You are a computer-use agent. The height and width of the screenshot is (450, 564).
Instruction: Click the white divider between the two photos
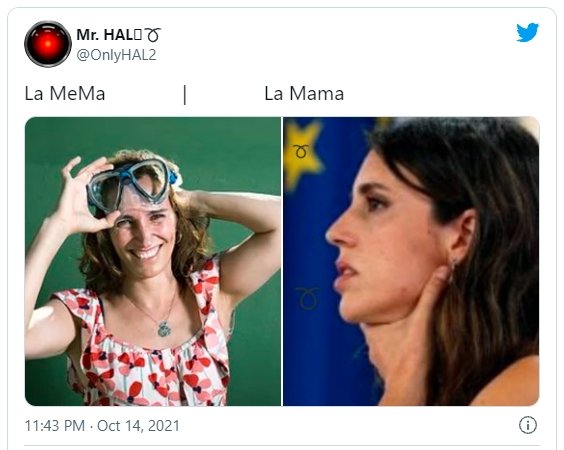coord(282,262)
